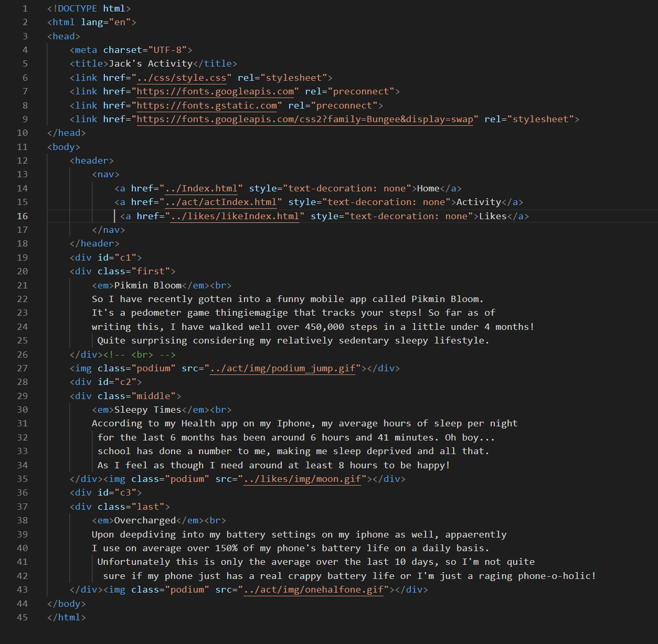Open the https://fonts.gstatic.com link
The height and width of the screenshot is (644, 658).
click(x=207, y=105)
